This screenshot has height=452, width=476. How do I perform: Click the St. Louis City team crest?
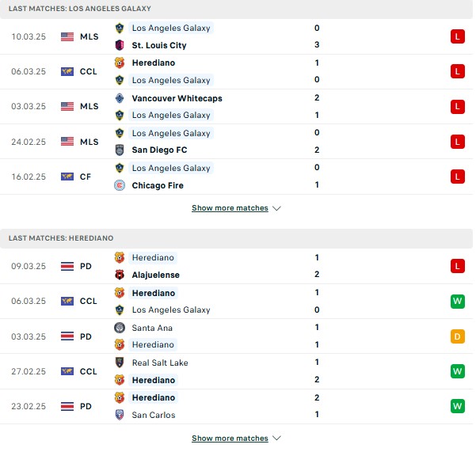(x=120, y=45)
